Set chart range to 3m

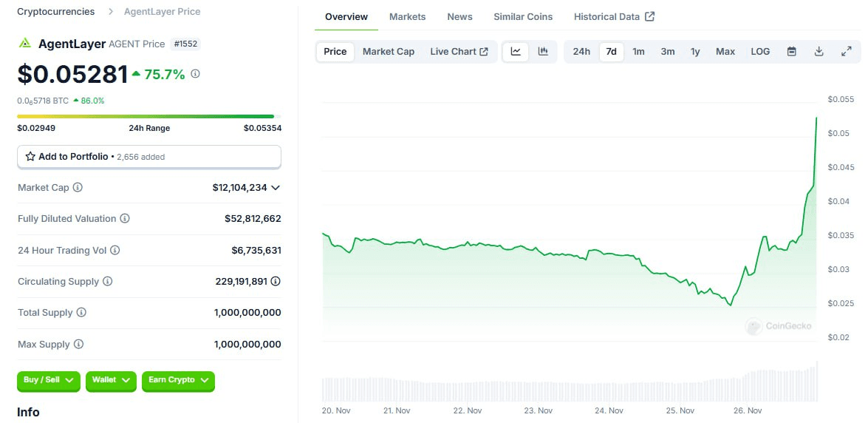[x=668, y=52]
